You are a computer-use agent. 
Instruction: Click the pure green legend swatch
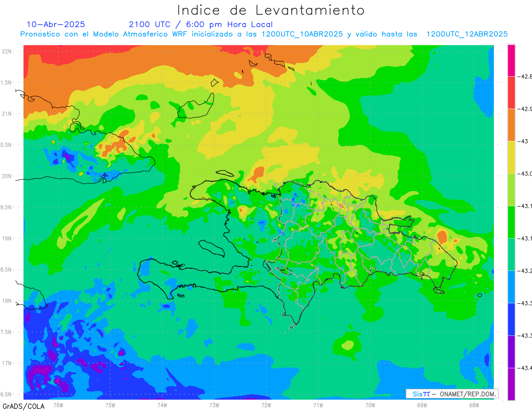tap(511, 222)
